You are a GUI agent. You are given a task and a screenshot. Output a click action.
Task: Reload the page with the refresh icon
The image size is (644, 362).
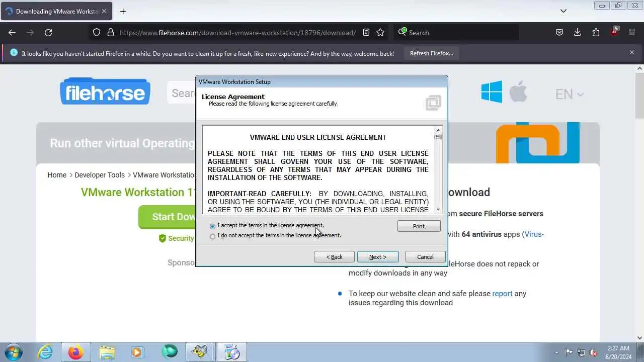pyautogui.click(x=48, y=32)
